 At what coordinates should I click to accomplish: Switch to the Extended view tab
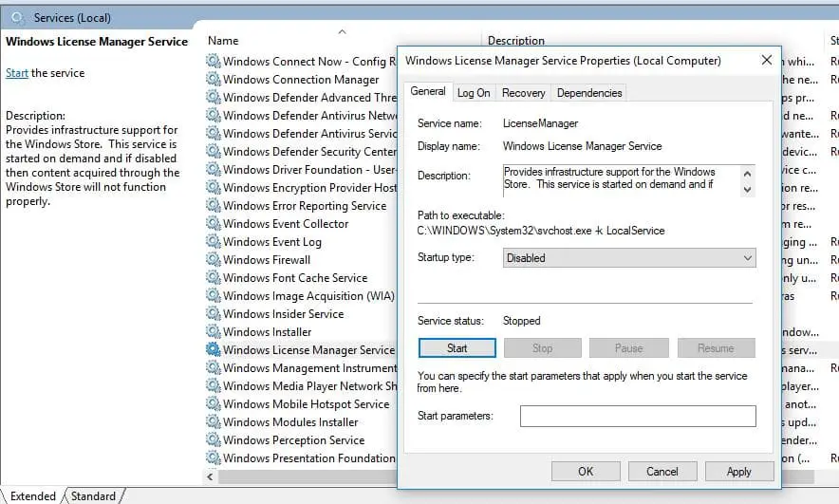click(x=32, y=496)
